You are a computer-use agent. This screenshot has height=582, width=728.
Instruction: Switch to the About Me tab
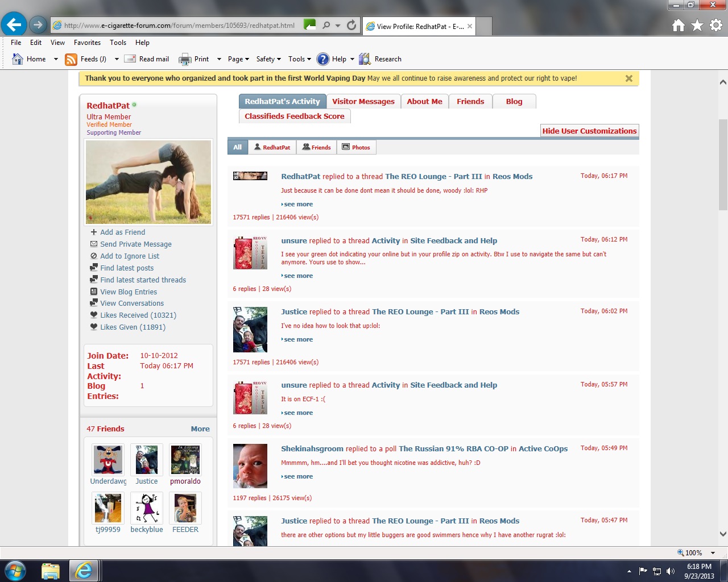424,101
